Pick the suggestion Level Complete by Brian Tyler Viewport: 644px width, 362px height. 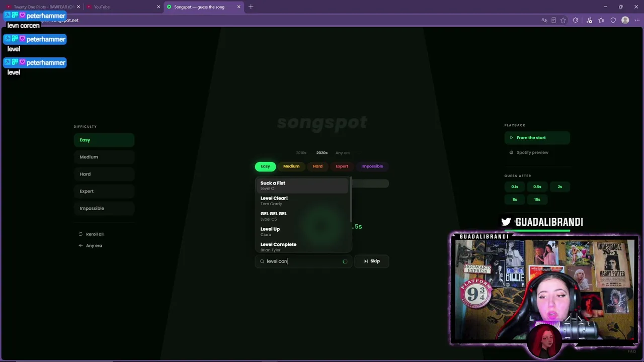(x=302, y=246)
